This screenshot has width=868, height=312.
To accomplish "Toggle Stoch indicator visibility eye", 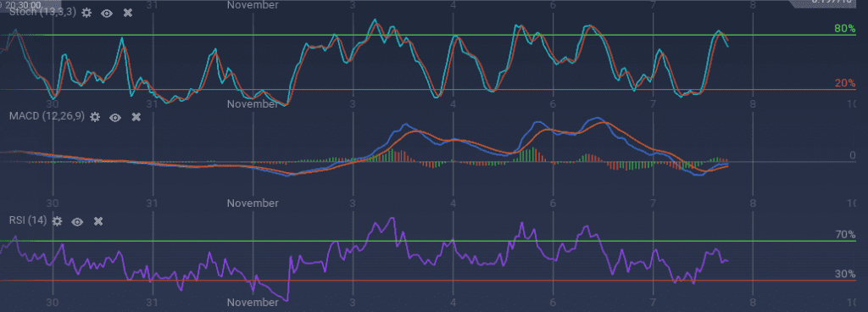I will (107, 13).
